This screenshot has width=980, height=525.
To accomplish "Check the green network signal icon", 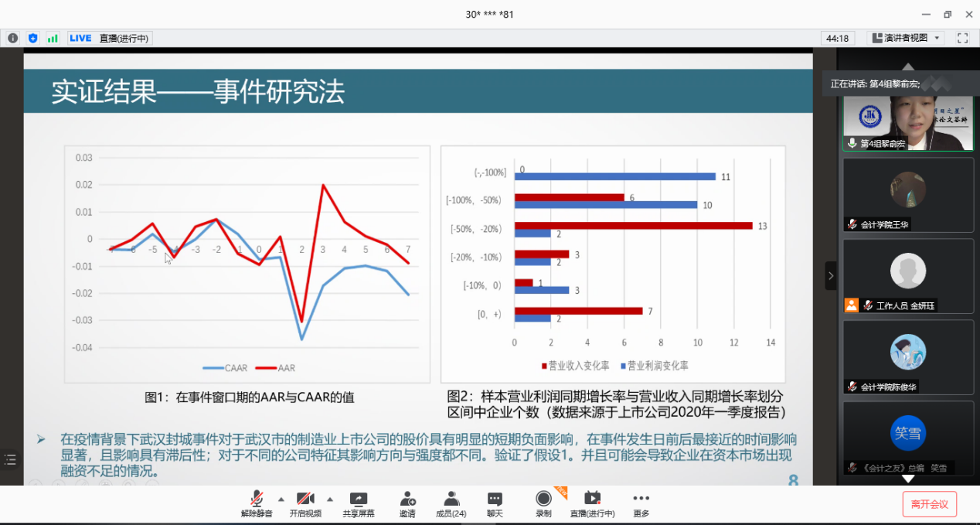I will pos(53,38).
